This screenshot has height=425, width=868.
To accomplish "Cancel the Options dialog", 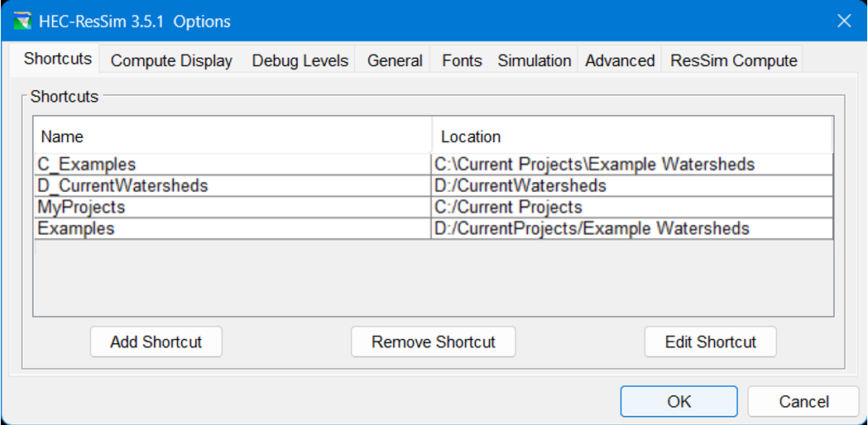I will (x=803, y=402).
